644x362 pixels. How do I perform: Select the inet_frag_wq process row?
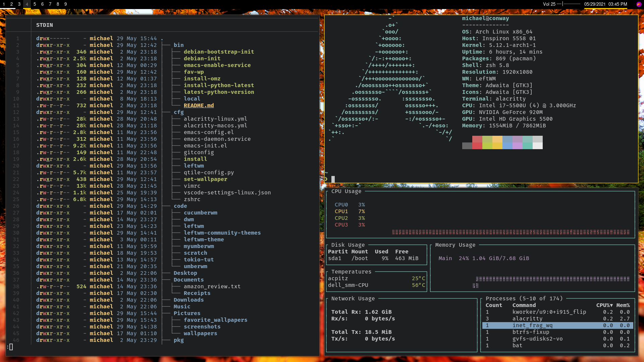click(x=557, y=325)
